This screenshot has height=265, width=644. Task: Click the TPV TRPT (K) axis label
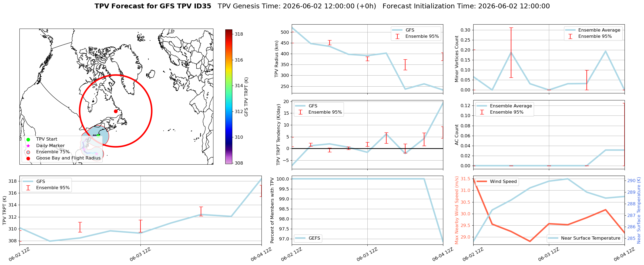point(4,210)
